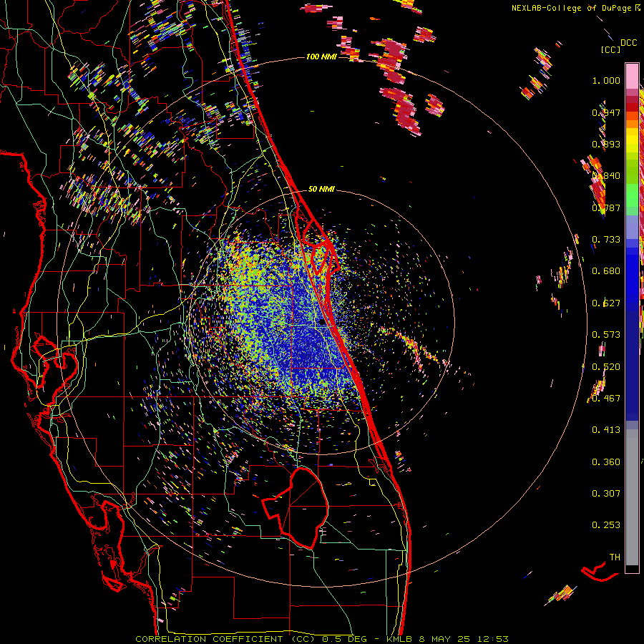Click the 0.733 scale value
This screenshot has width=644, height=644.
tap(606, 240)
